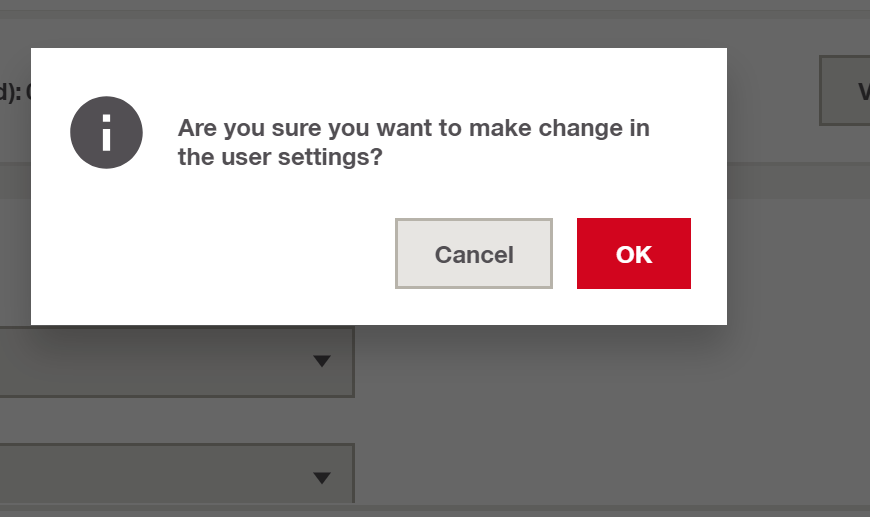Confirm the change with the red OK button

point(634,254)
